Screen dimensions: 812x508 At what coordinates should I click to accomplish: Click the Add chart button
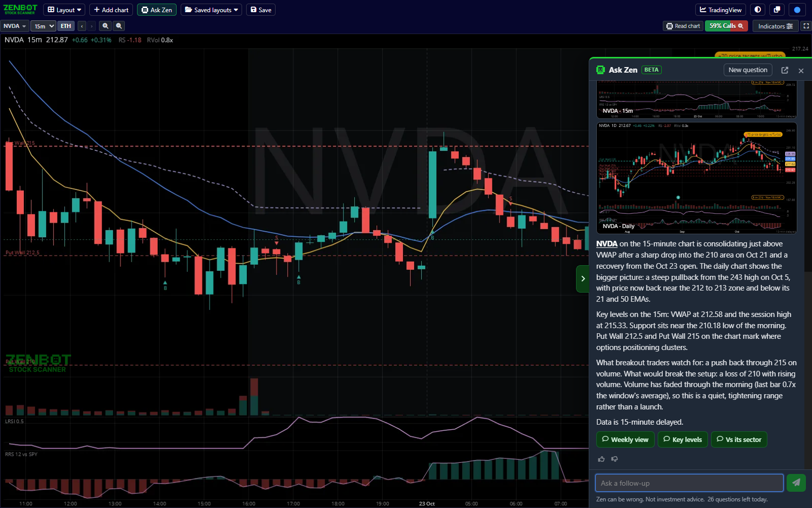pyautogui.click(x=111, y=10)
